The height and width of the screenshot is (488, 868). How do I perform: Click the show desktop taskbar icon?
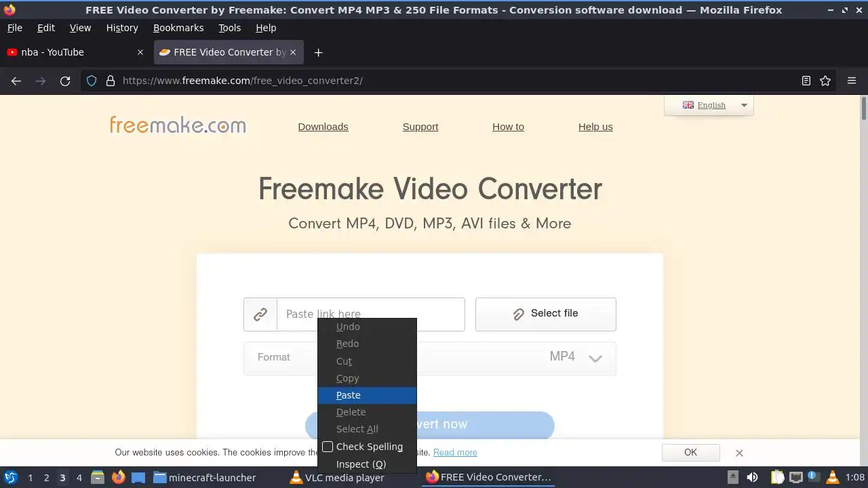138,477
